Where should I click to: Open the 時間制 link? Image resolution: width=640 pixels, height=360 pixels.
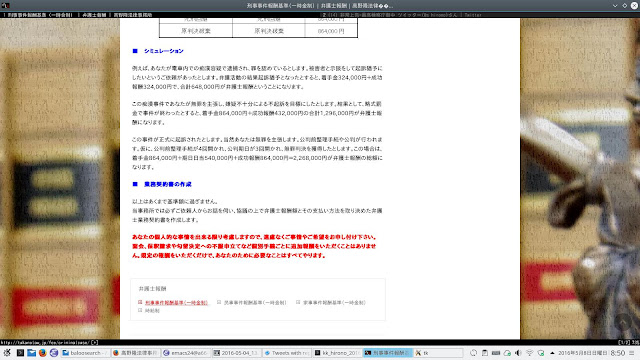[x=152, y=311]
